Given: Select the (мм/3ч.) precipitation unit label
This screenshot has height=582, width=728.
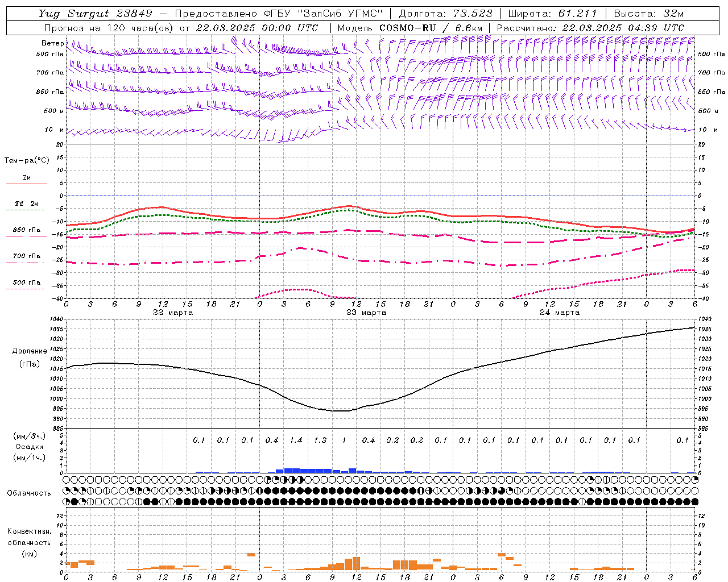Looking at the screenshot, I should pos(30,436).
